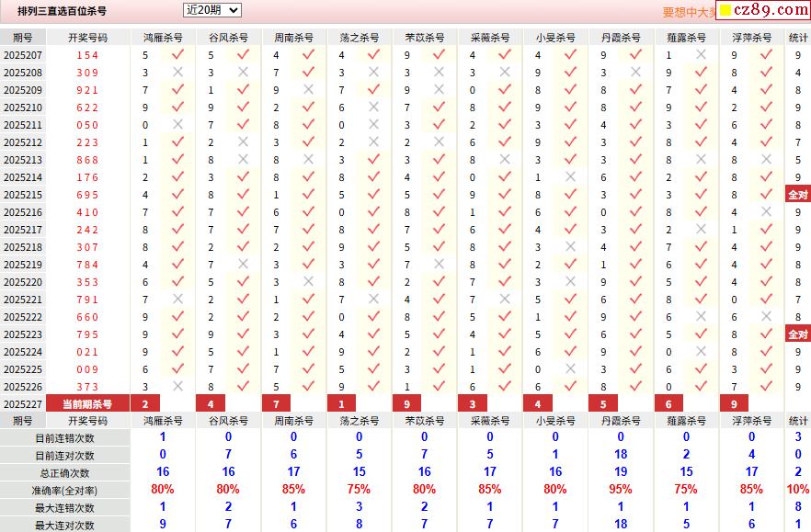Click the 小旻杀号 X mark in row 2025225
The height and width of the screenshot is (532, 811).
click(x=570, y=368)
